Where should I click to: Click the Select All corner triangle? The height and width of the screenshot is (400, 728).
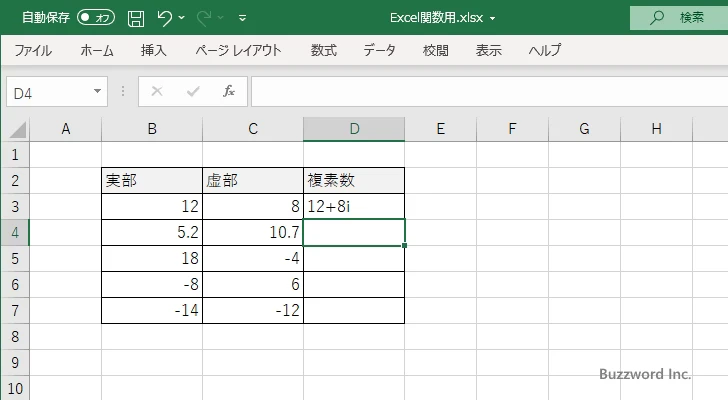[18, 129]
